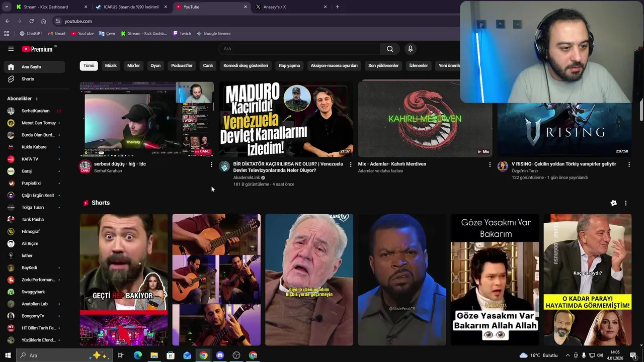Open the tab search dropdown arrow

tap(7, 7)
